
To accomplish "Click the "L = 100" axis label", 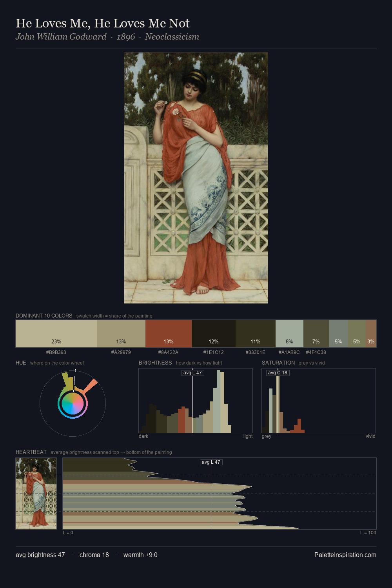I will pyautogui.click(x=368, y=533).
